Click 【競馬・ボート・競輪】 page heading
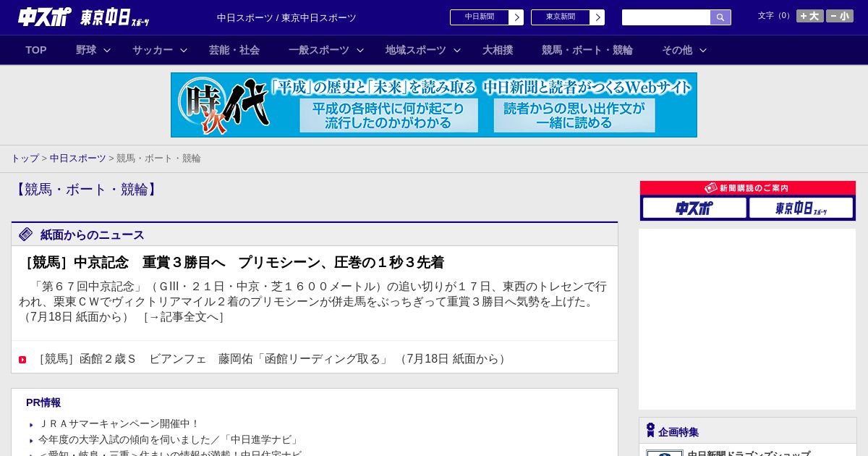Screen dimensions: 868x456 (x=86, y=190)
